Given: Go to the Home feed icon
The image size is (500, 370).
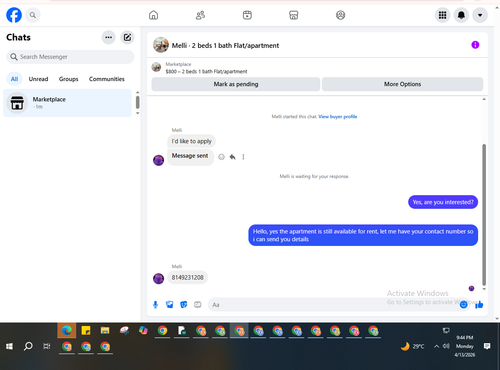Looking at the screenshot, I should 153,15.
